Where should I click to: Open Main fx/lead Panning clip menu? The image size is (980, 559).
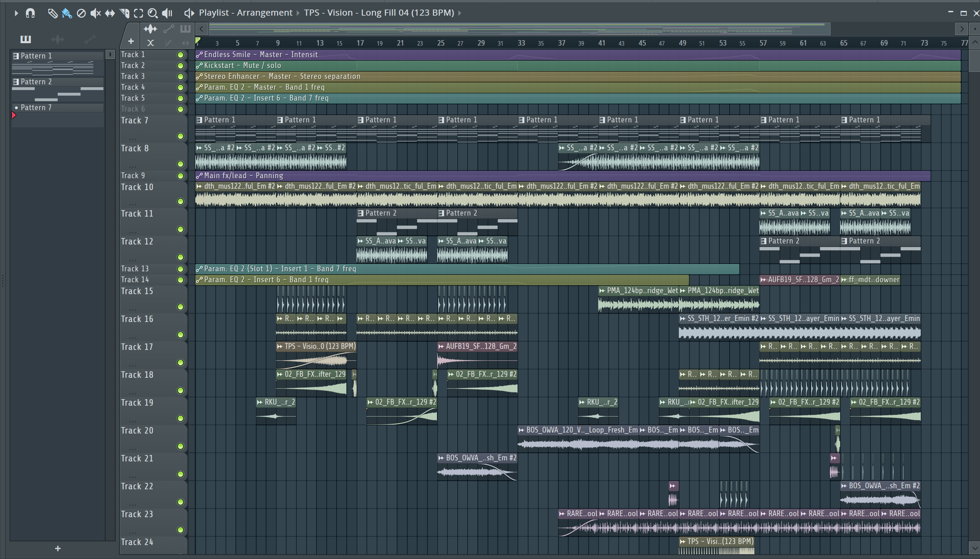(199, 176)
